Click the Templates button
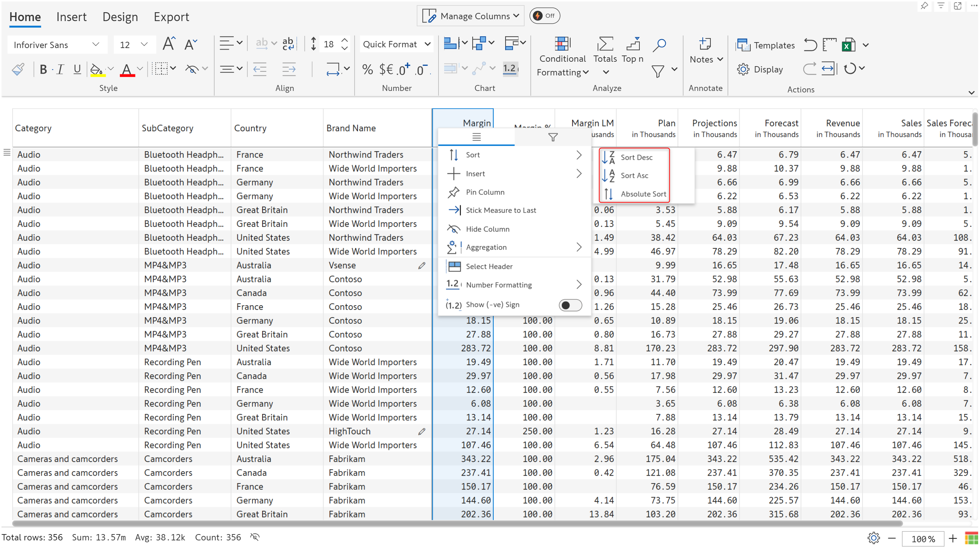The image size is (980, 550). [765, 45]
